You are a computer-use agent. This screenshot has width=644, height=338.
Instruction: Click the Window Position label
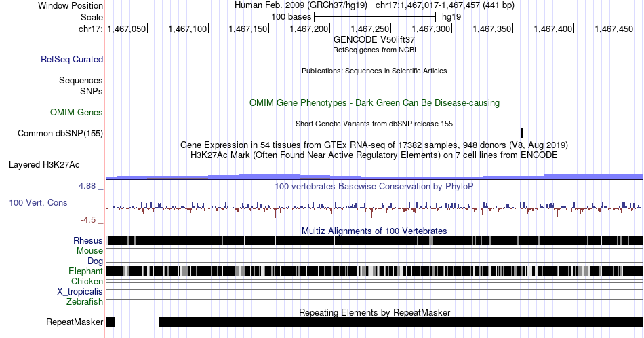pos(71,5)
